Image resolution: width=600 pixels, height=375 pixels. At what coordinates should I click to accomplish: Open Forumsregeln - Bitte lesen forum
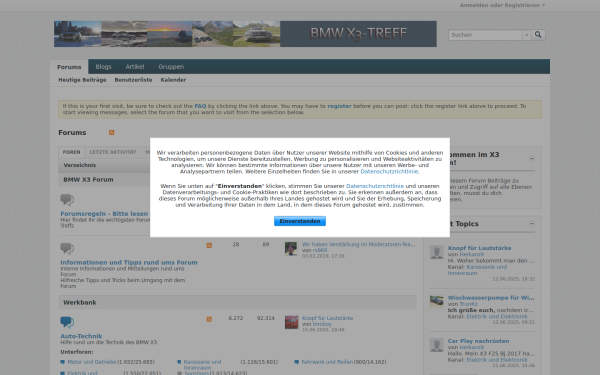104,214
